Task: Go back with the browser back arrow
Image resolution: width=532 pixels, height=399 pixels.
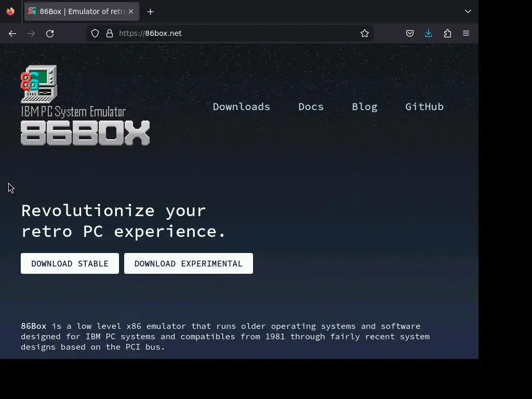Action: click(x=12, y=33)
